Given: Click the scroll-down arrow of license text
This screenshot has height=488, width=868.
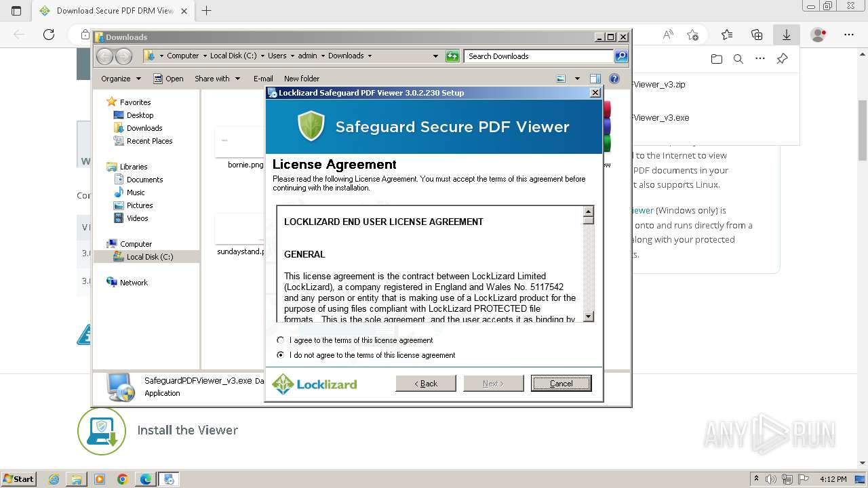Looking at the screenshot, I should [x=588, y=317].
